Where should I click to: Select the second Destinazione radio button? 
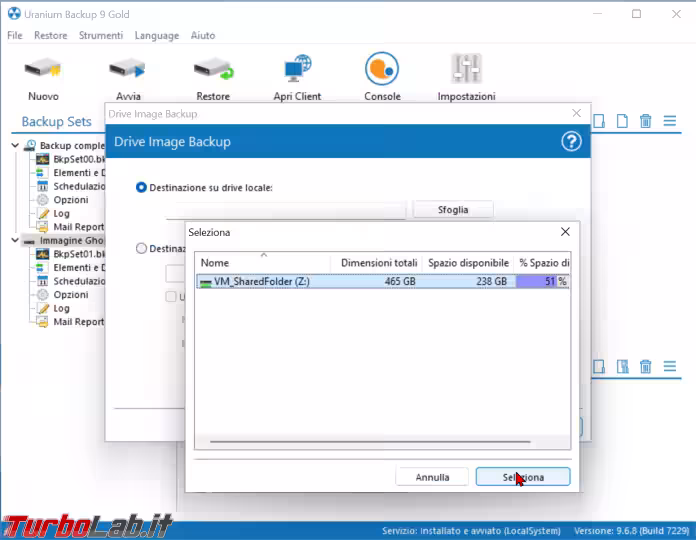[141, 248]
